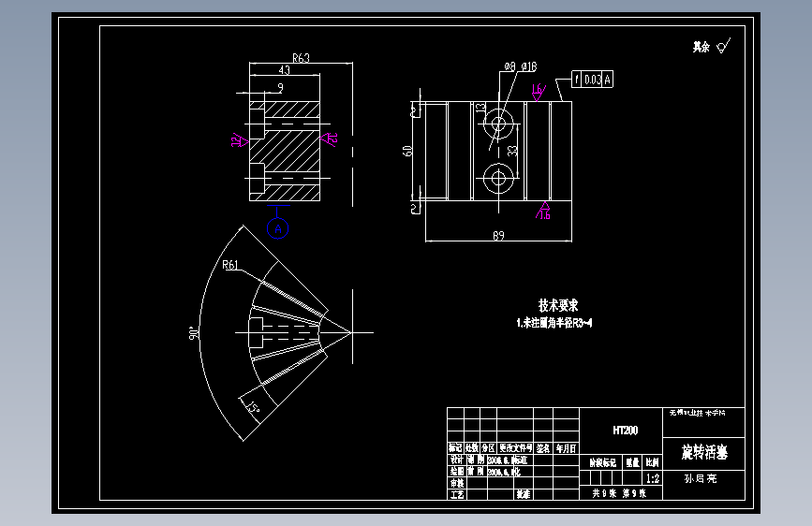
Task: Click the 阶段标记 header cell
Action: 603,462
